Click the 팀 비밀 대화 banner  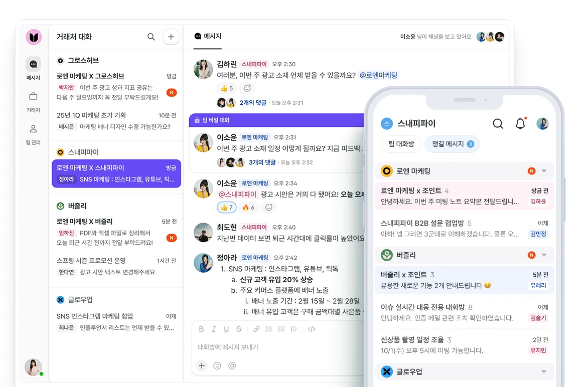(276, 120)
